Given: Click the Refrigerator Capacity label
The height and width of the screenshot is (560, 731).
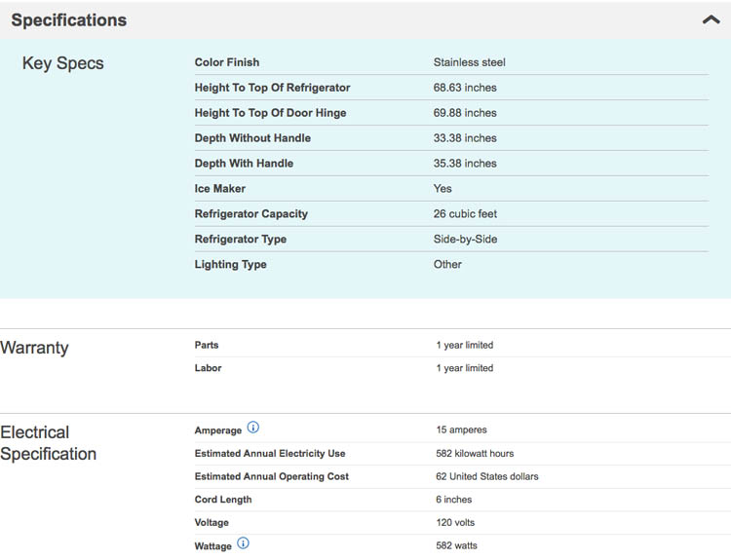Looking at the screenshot, I should pos(250,214).
